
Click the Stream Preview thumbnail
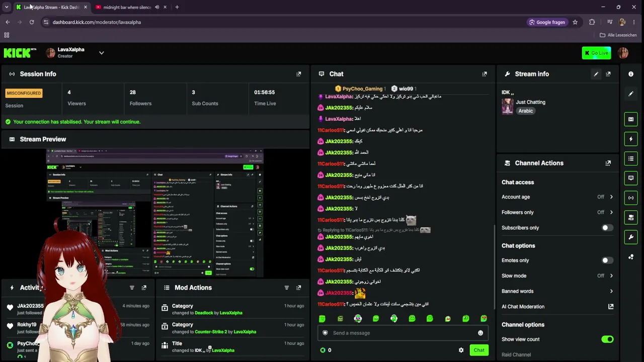click(155, 213)
